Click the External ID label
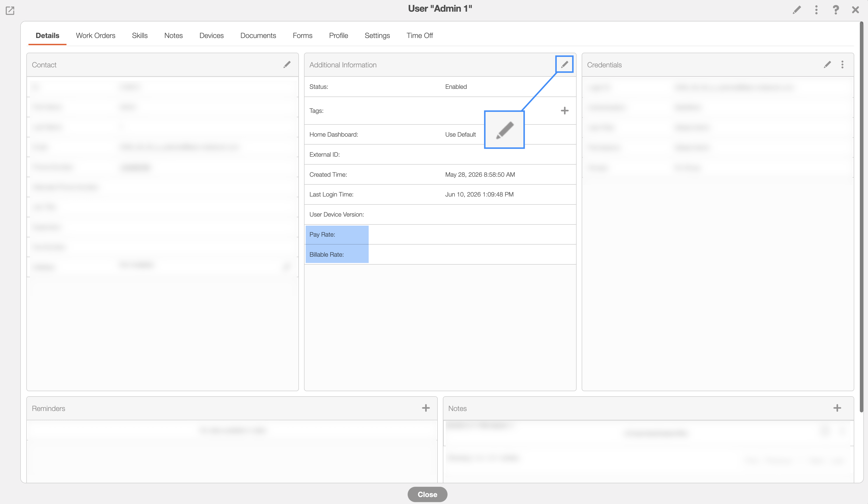This screenshot has height=504, width=868. pos(325,155)
